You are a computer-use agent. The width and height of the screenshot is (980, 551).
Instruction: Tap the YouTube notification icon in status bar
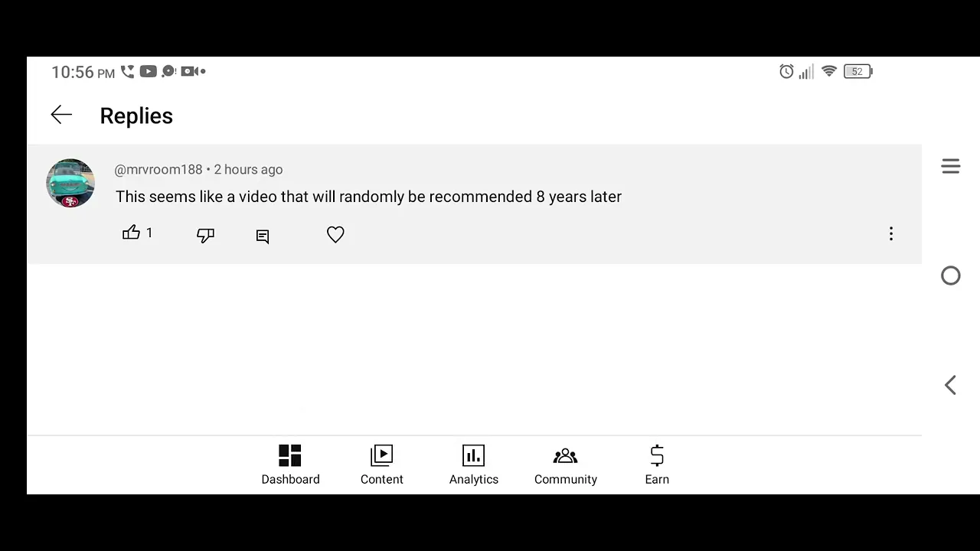[149, 71]
